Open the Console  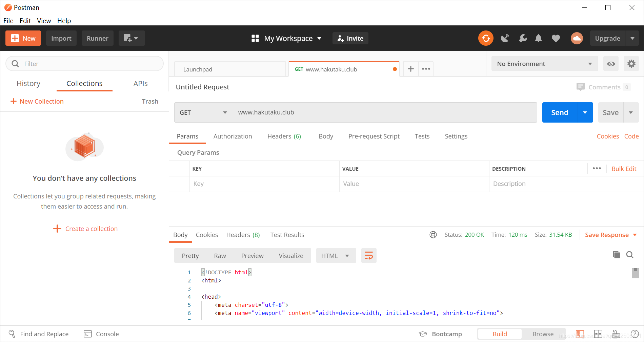pyautogui.click(x=101, y=334)
